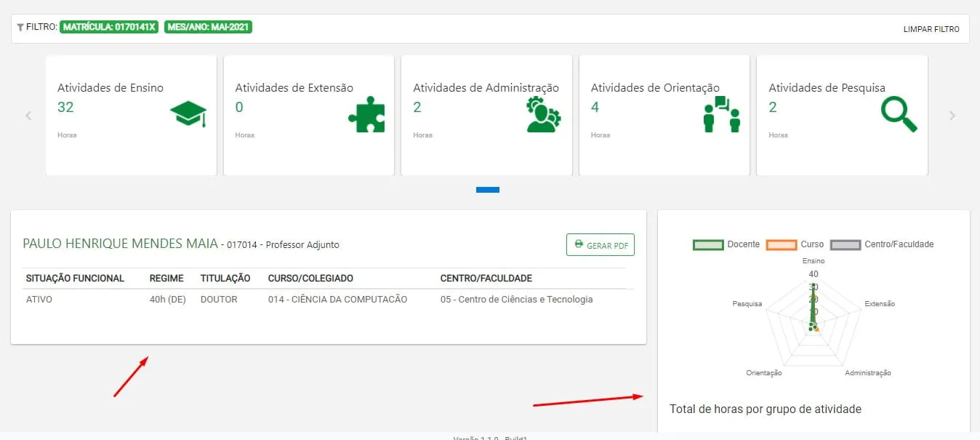Click the puzzle piece icon in Extensão card
This screenshot has width=980, height=440.
pyautogui.click(x=366, y=114)
